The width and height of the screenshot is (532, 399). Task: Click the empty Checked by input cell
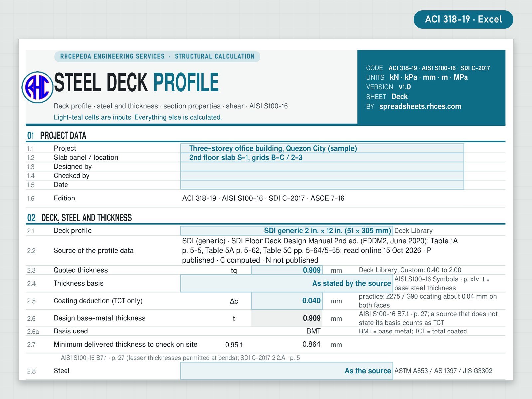point(322,176)
